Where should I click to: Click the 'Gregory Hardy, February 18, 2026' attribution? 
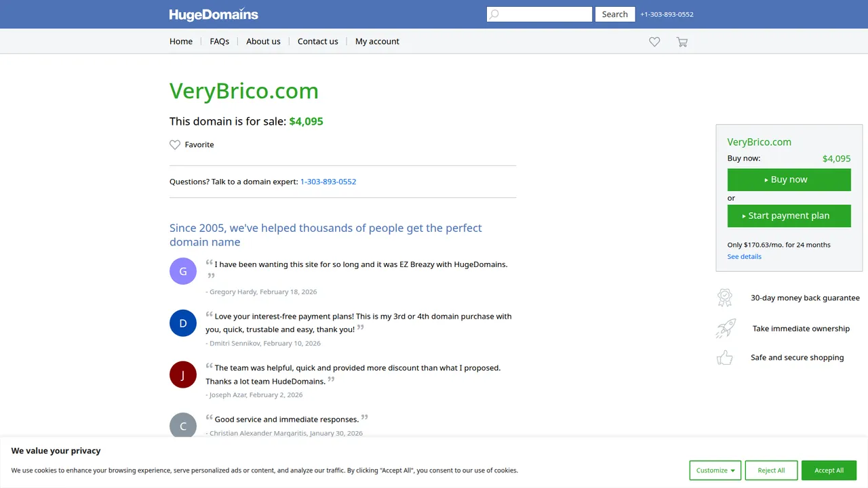(x=262, y=292)
